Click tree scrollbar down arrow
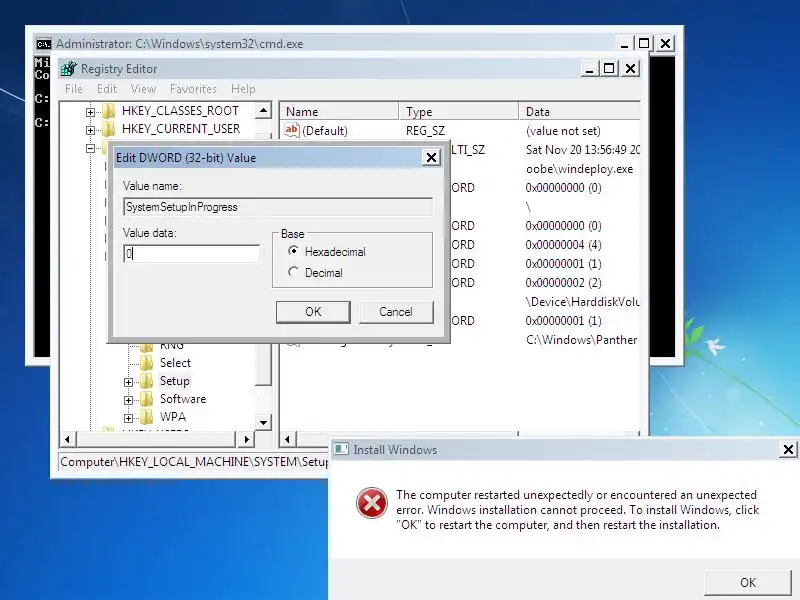This screenshot has width=800, height=600. tap(263, 422)
